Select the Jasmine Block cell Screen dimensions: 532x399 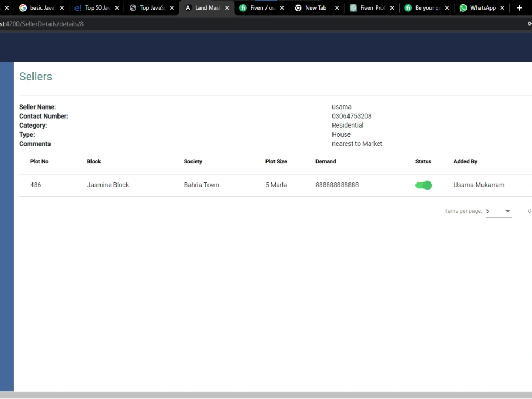point(108,185)
